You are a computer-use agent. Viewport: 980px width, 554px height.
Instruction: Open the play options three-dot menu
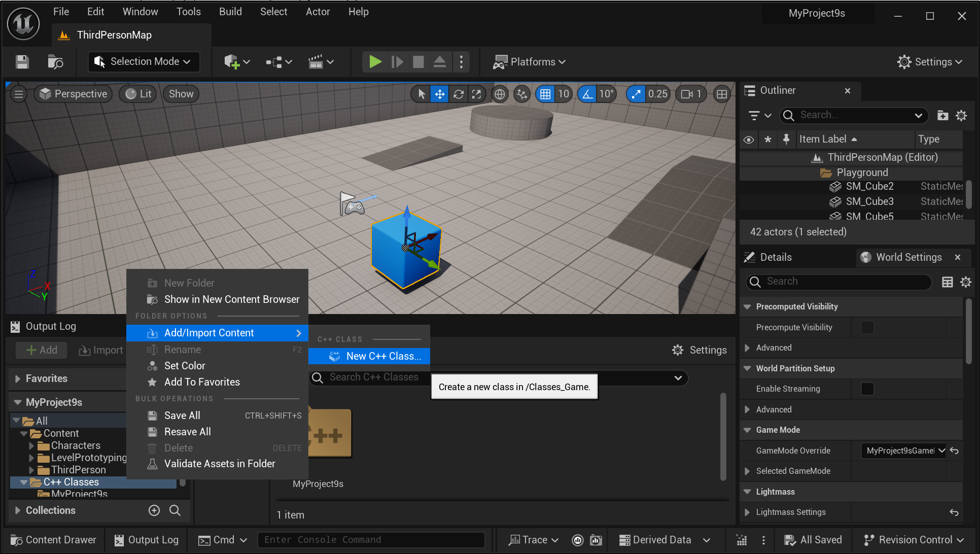[x=461, y=62]
